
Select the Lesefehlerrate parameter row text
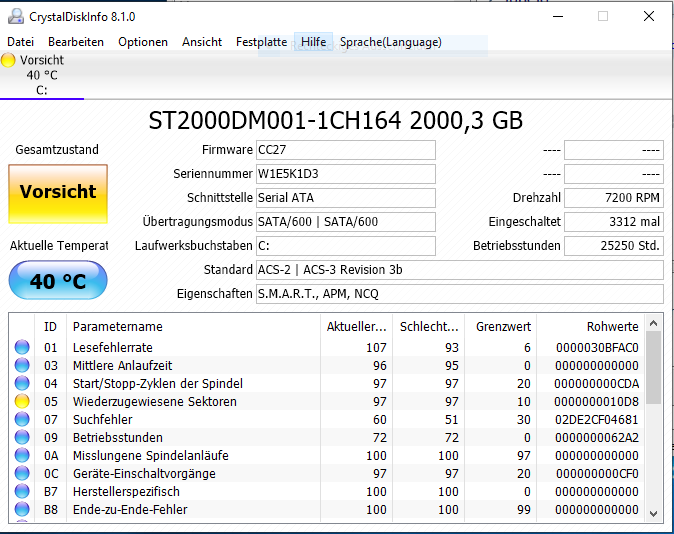click(113, 347)
